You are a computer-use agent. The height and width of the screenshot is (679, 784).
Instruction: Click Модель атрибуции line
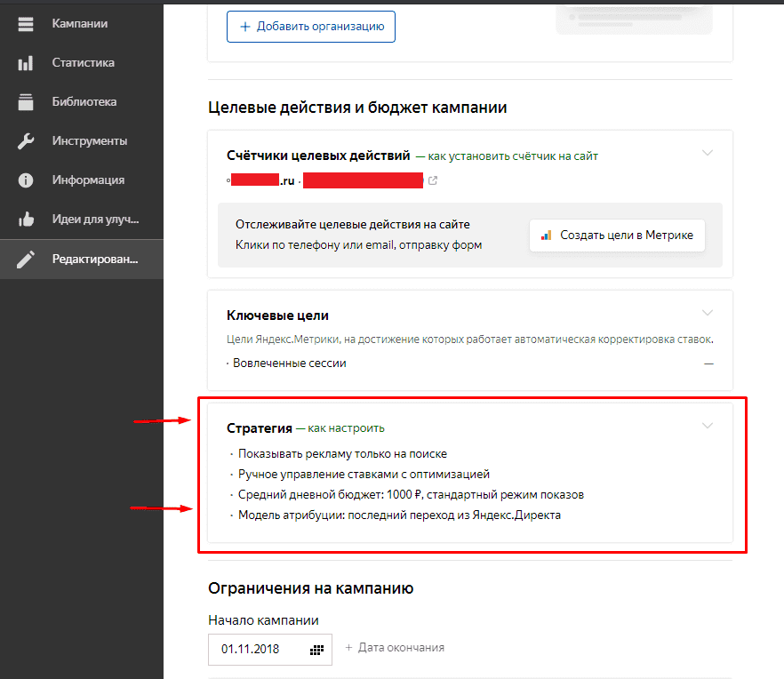pyautogui.click(x=399, y=515)
